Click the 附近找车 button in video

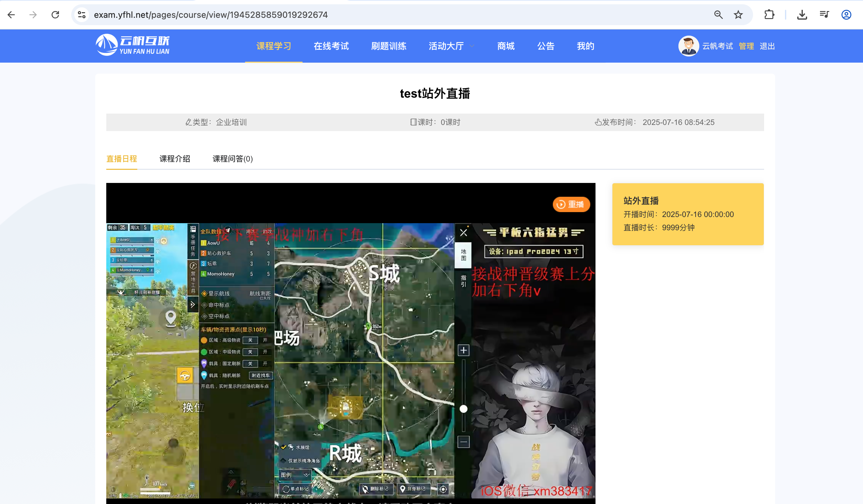point(261,375)
